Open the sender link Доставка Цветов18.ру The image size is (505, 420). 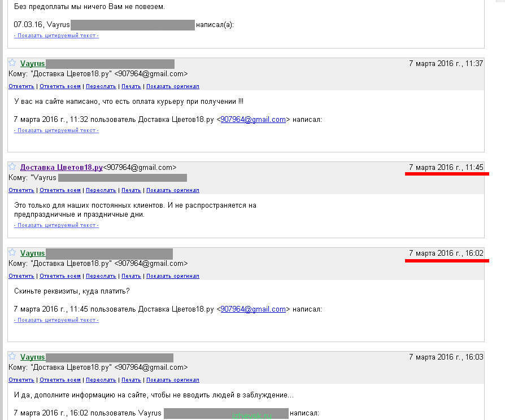(62, 167)
